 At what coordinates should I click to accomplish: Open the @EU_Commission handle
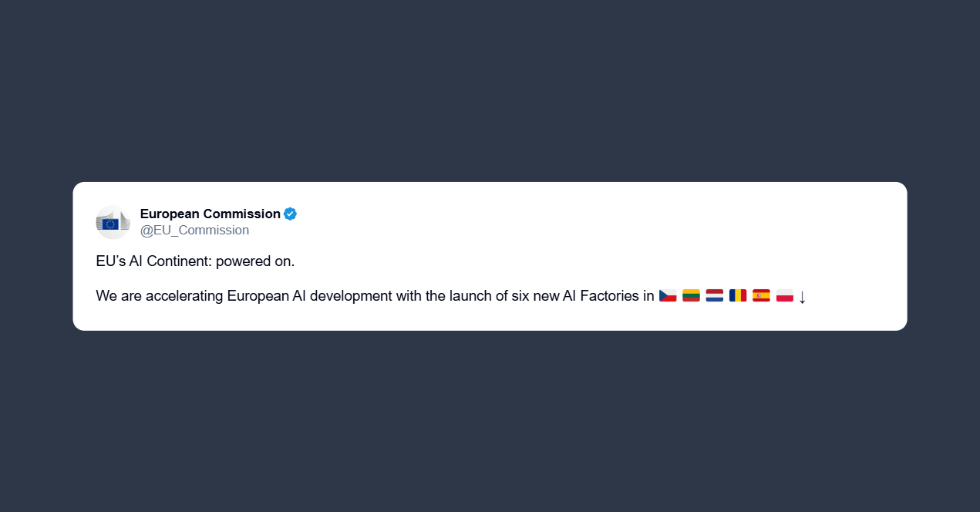click(194, 230)
